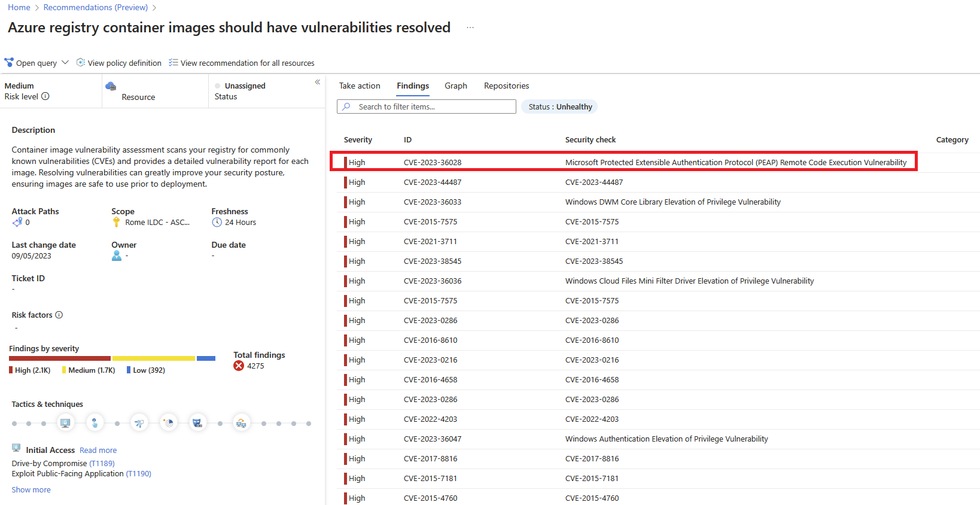The height and width of the screenshot is (505, 980).
Task: Switch to the Graph tab
Action: [456, 86]
